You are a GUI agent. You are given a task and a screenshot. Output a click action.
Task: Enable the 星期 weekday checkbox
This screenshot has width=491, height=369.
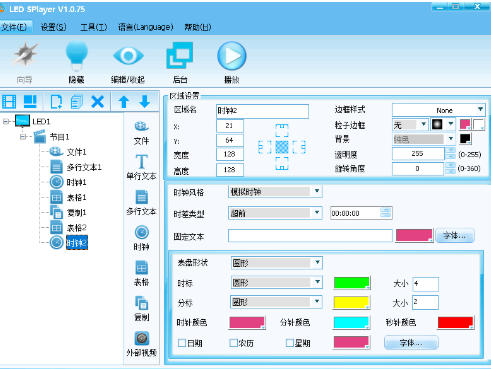[290, 343]
